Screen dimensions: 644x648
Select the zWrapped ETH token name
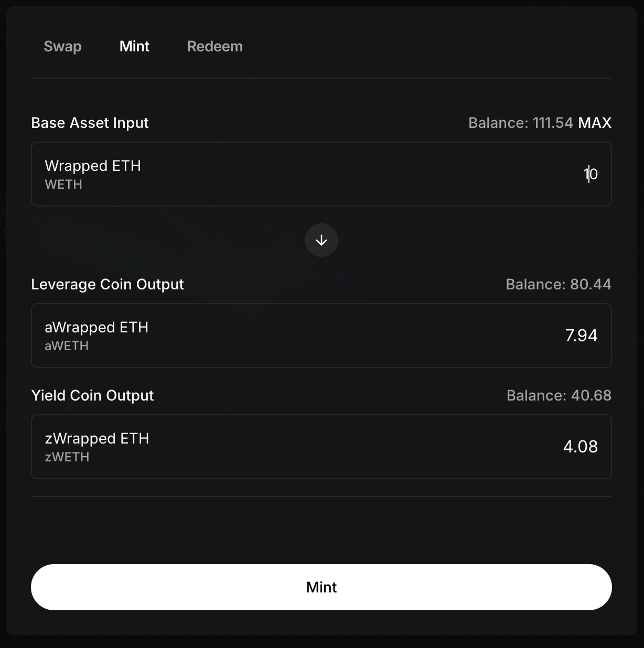[x=97, y=438]
